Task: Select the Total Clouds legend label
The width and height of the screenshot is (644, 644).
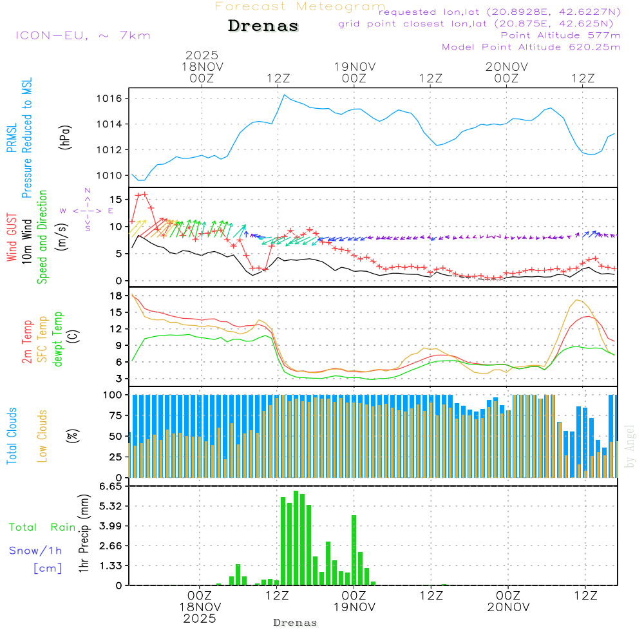Action: click(x=12, y=436)
